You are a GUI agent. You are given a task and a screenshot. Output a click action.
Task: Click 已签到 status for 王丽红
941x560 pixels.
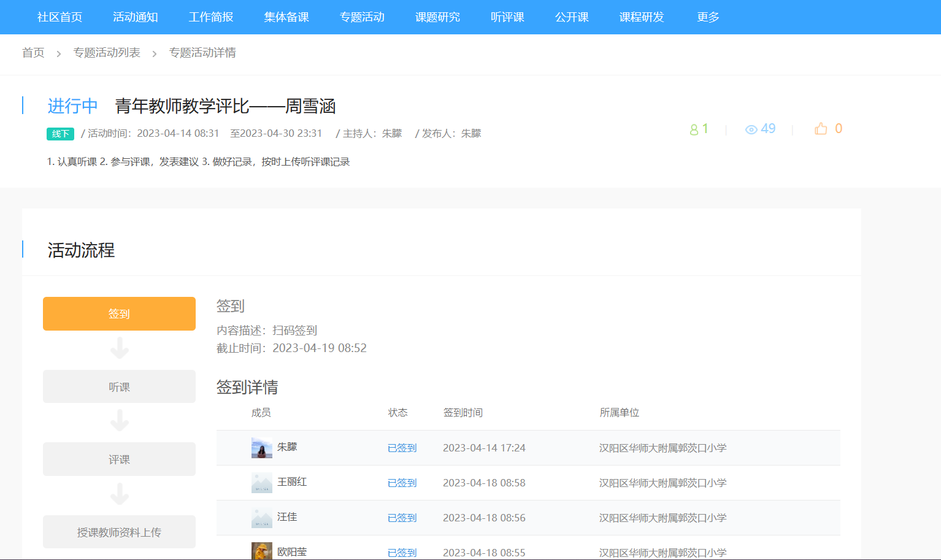tap(402, 483)
